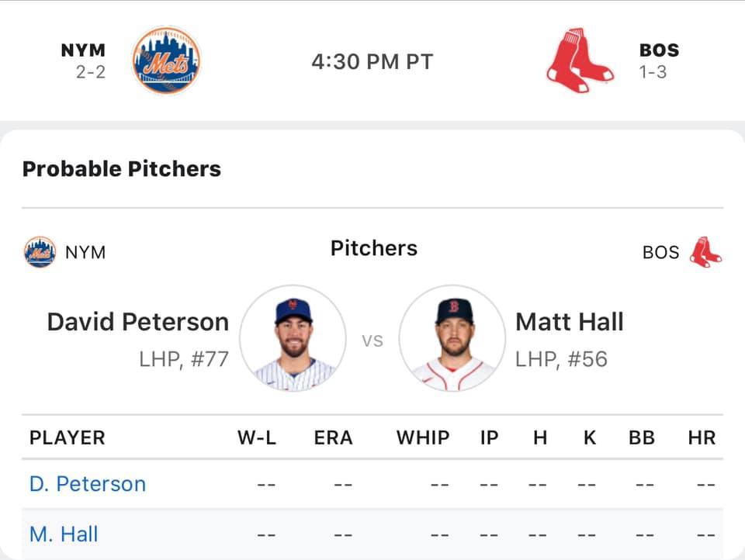Click the WHIP column header
Image resolution: width=745 pixels, height=560 pixels.
click(423, 437)
